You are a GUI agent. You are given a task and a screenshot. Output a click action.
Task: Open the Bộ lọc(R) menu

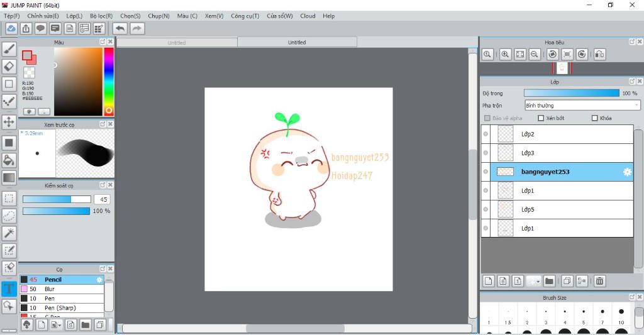tap(101, 16)
